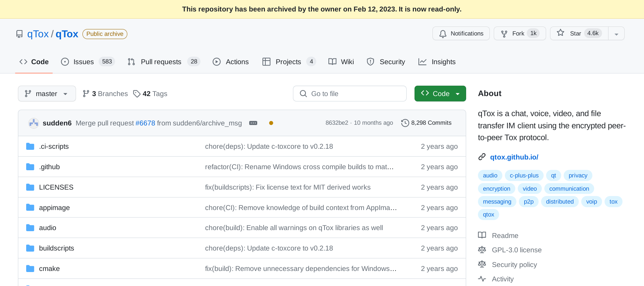The width and height of the screenshot is (644, 286).
Task: Go to the Projects tab
Action: click(289, 62)
